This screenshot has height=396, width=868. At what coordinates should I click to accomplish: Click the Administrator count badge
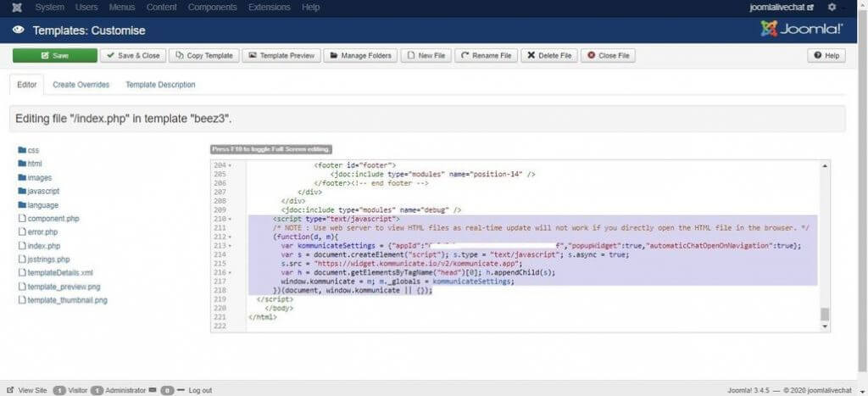[97, 390]
